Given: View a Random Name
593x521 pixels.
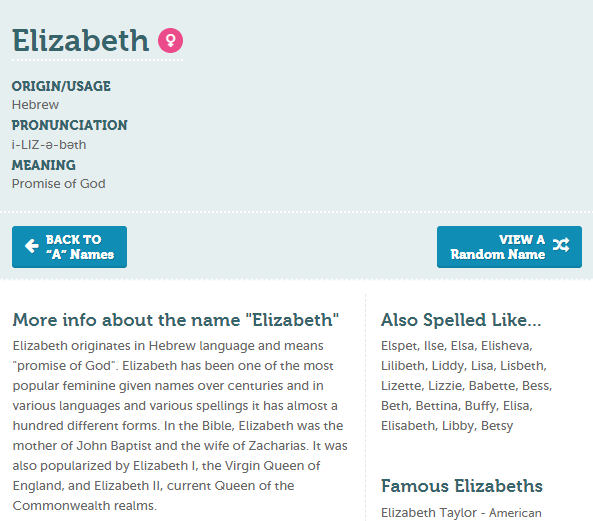Looking at the screenshot, I should 509,247.
